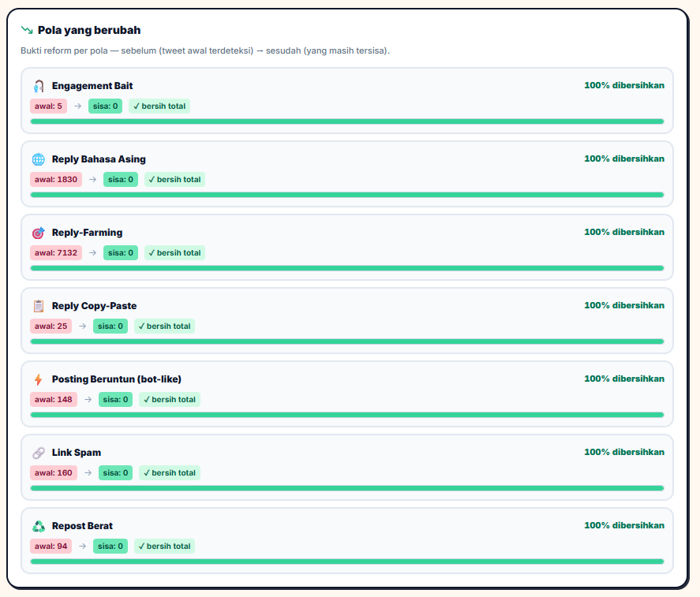Click the 'awal: 1830' badge

pos(56,179)
